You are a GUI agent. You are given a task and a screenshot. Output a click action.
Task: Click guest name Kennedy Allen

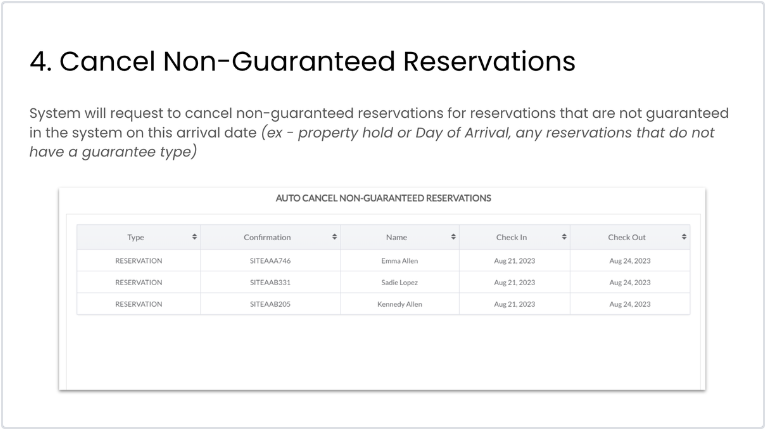tap(399, 304)
